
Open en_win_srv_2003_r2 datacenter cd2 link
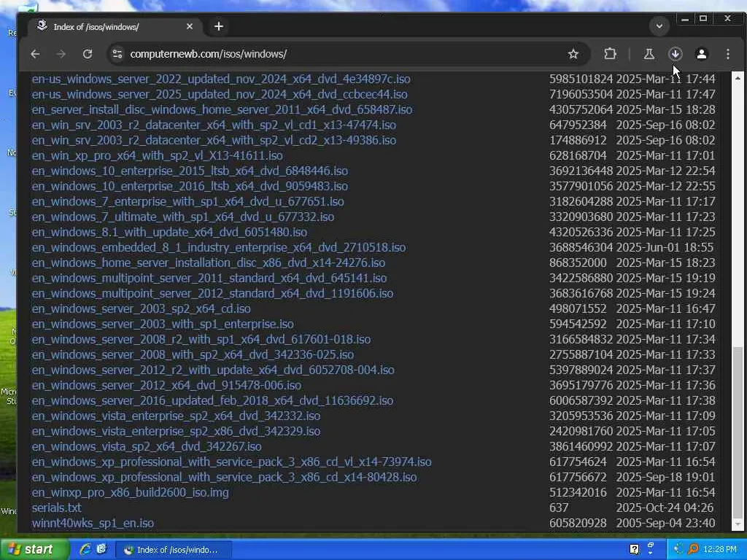(214, 140)
